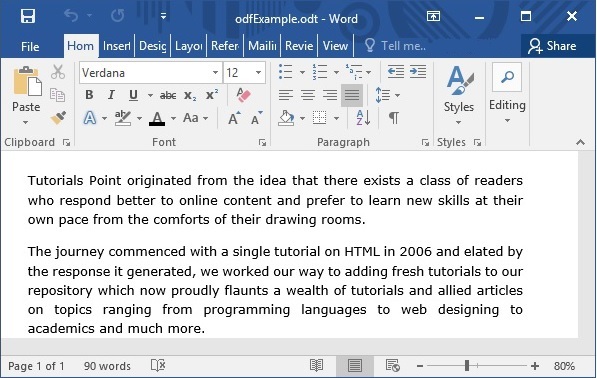
Task: Launch the Font dialog box
Action: point(262,142)
